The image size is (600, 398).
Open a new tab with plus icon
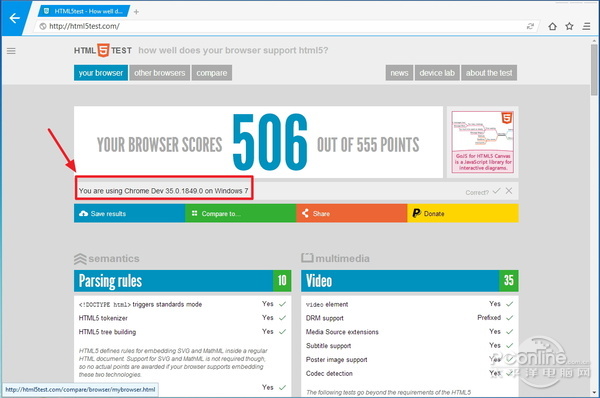[136, 12]
